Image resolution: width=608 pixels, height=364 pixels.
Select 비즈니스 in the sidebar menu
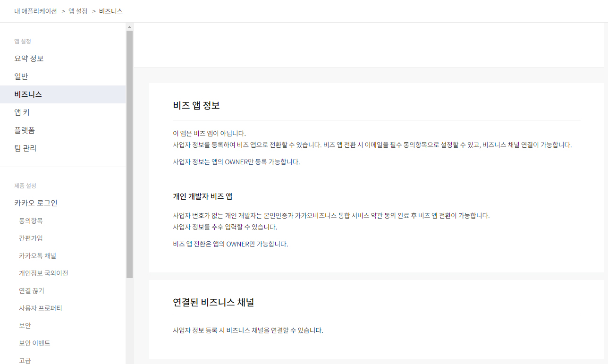(63, 94)
